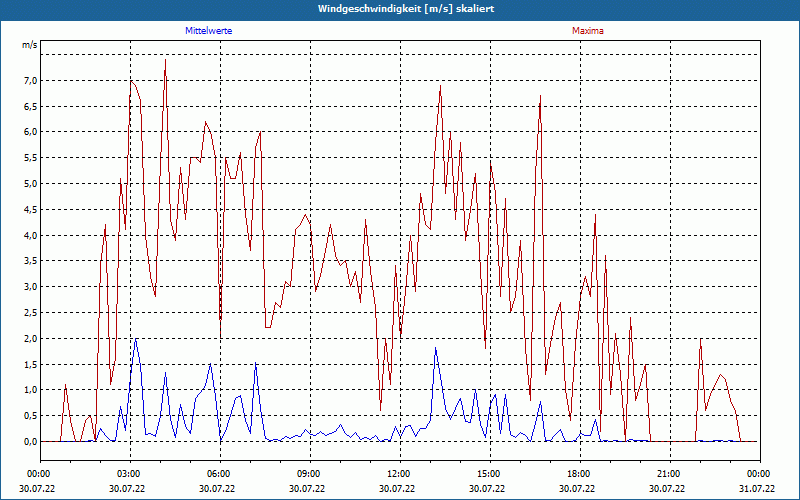Click the 12:00 time axis label

pos(397,474)
